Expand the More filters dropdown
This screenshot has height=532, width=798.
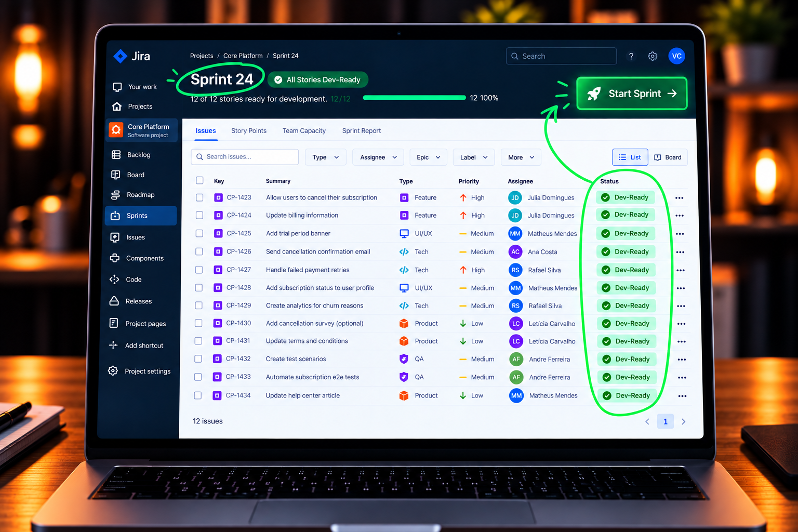521,157
